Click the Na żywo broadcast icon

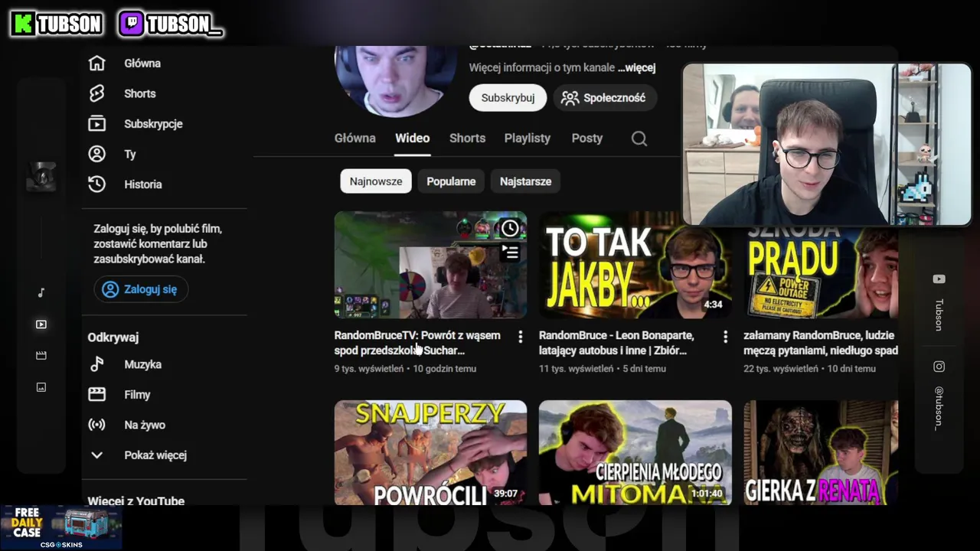pyautogui.click(x=96, y=425)
